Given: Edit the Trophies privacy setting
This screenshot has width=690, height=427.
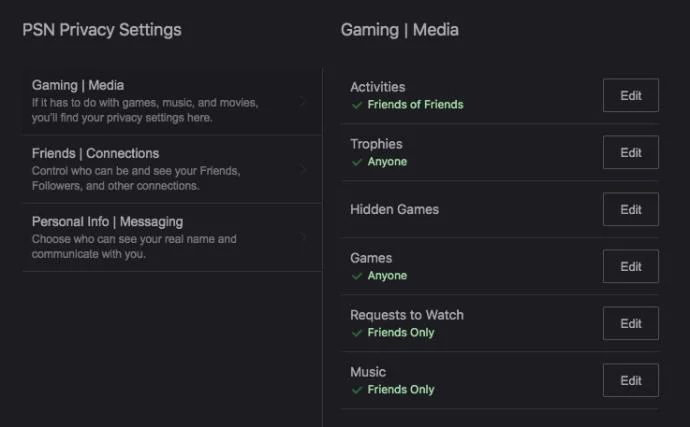Looking at the screenshot, I should point(631,152).
